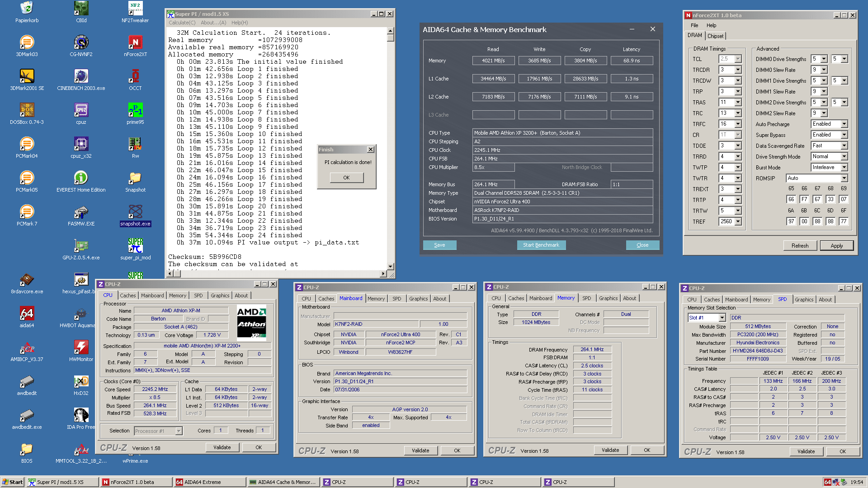Open TRCDR dropdown in nForce2XT
This screenshot has width=868, height=488.
tap(738, 70)
